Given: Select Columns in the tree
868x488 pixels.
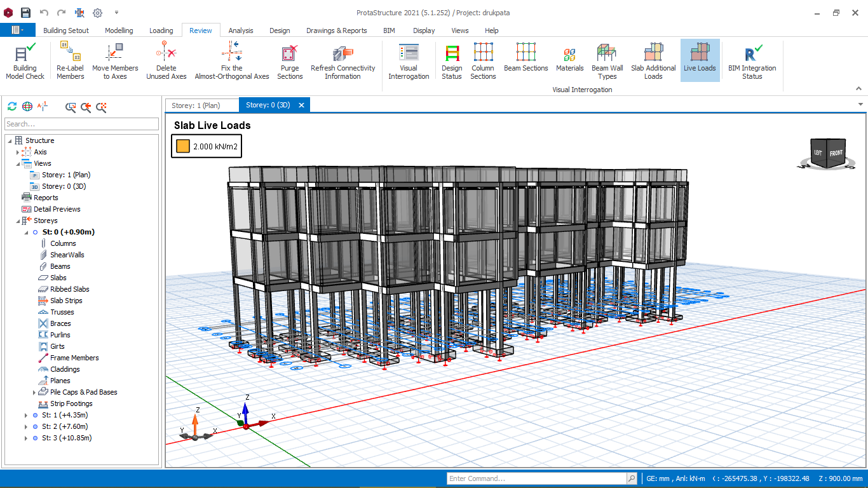Looking at the screenshot, I should (x=63, y=243).
